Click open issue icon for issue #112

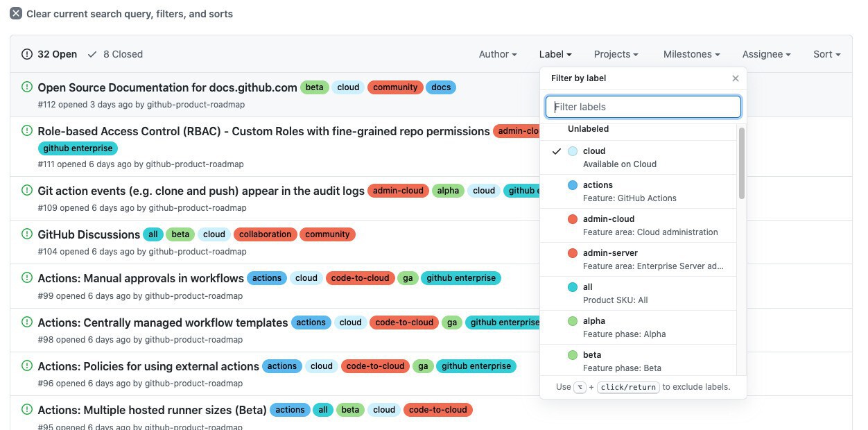(x=27, y=87)
